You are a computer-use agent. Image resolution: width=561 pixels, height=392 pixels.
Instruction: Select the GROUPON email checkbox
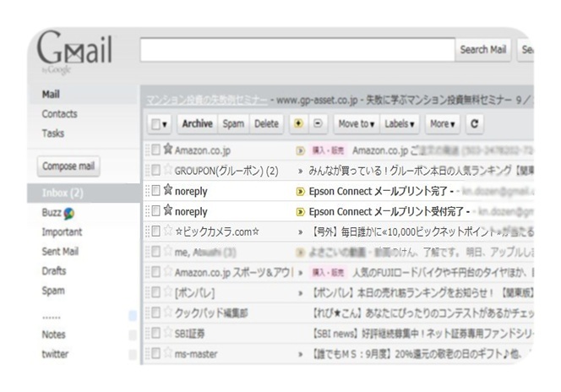click(x=155, y=171)
